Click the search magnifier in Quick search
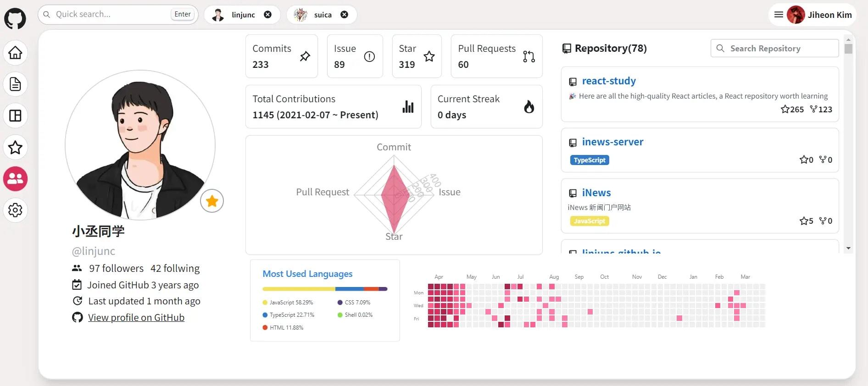This screenshot has width=868, height=386. click(x=46, y=14)
